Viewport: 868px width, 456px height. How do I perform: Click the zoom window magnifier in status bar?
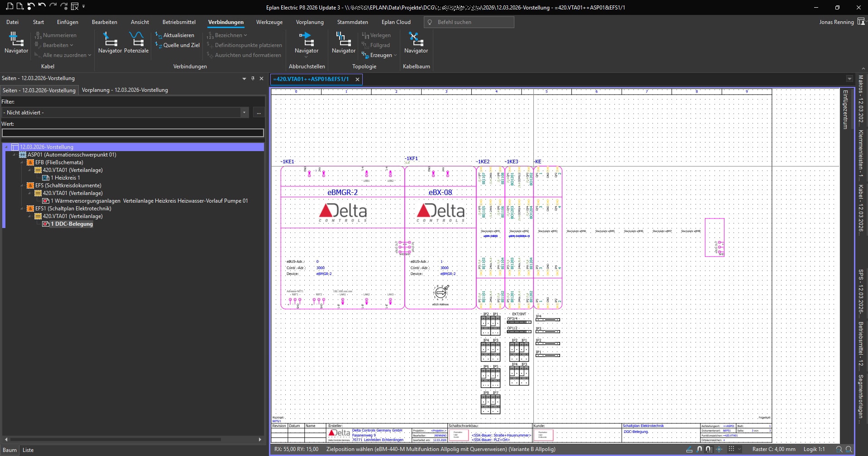point(839,449)
